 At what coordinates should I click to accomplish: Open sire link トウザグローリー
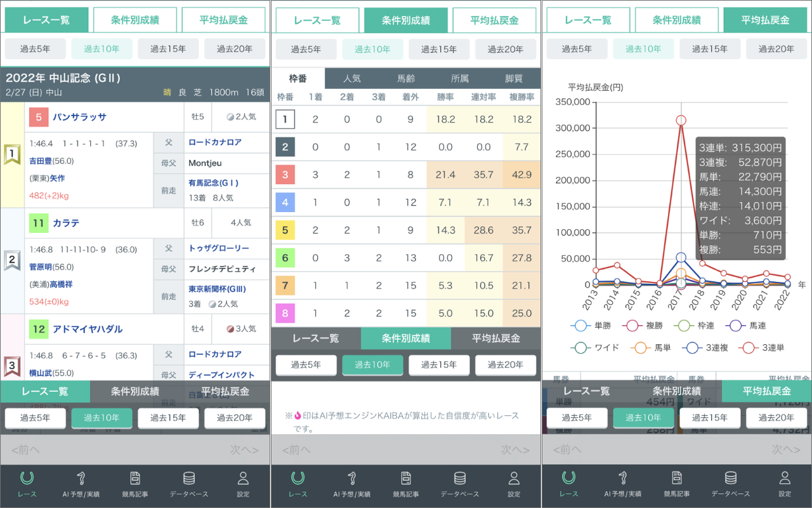(x=219, y=248)
